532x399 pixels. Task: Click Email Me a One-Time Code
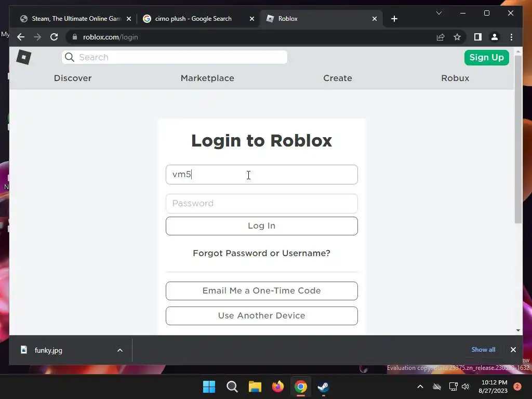point(262,291)
